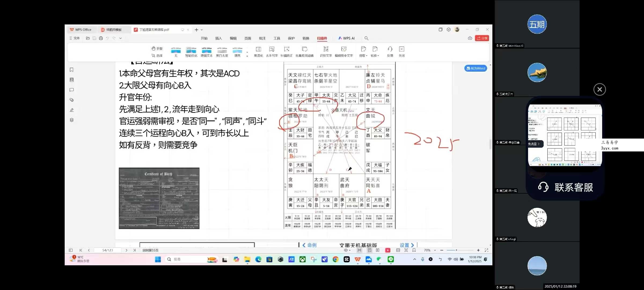Screen dimensions: 644x290
Task: Toggle fit-width view in status bar
Action: click(414, 250)
